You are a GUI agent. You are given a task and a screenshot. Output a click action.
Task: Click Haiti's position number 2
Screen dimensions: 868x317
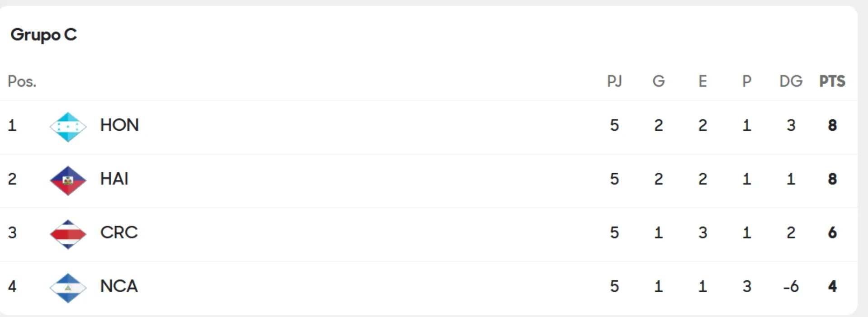tap(12, 179)
